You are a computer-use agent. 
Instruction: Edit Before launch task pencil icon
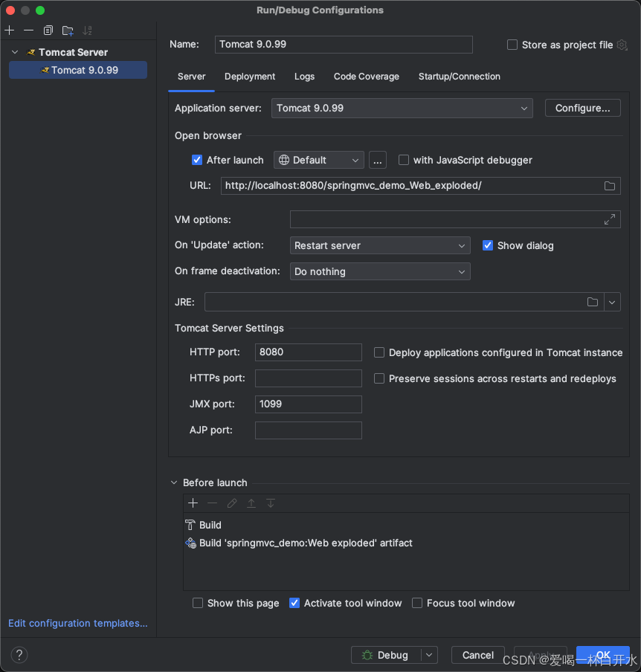[232, 503]
